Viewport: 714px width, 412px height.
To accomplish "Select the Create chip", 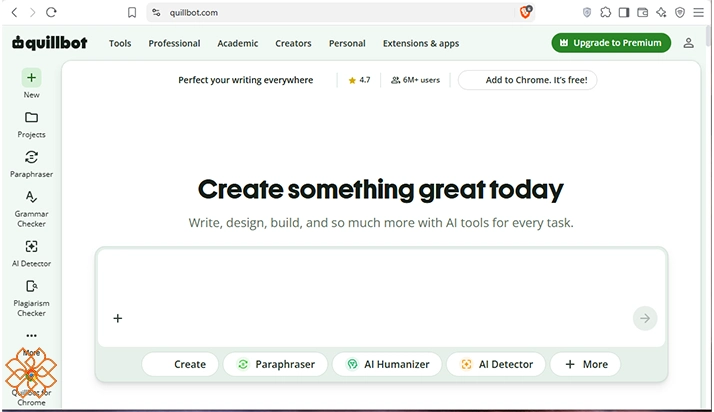I will (180, 364).
